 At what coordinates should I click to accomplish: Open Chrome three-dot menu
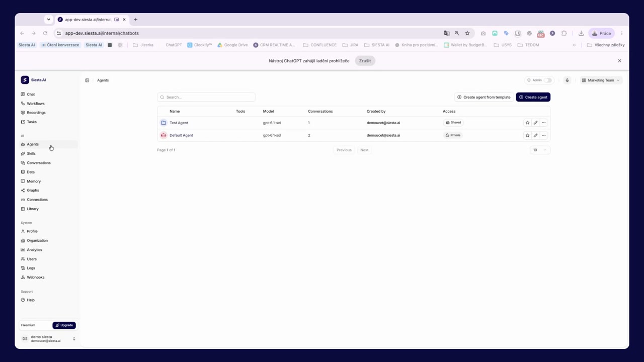coord(622,33)
